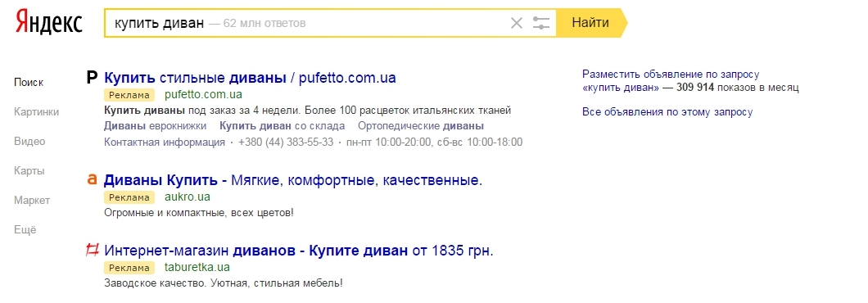Click the Найти search button

tap(590, 23)
